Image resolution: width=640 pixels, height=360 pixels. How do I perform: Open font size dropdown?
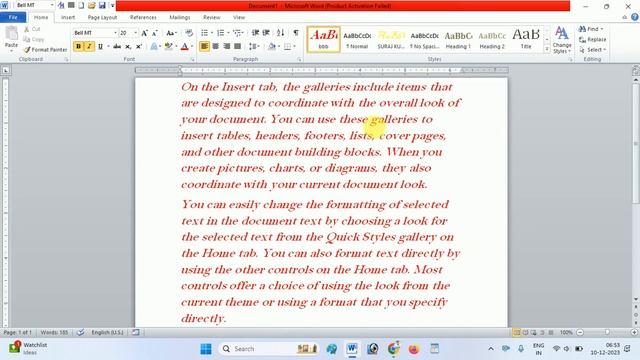tap(136, 33)
